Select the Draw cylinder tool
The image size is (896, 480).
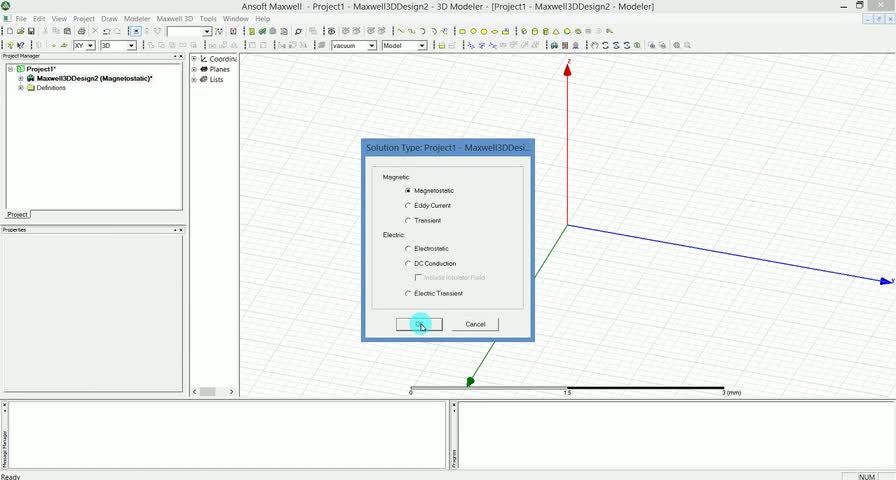pos(535,31)
